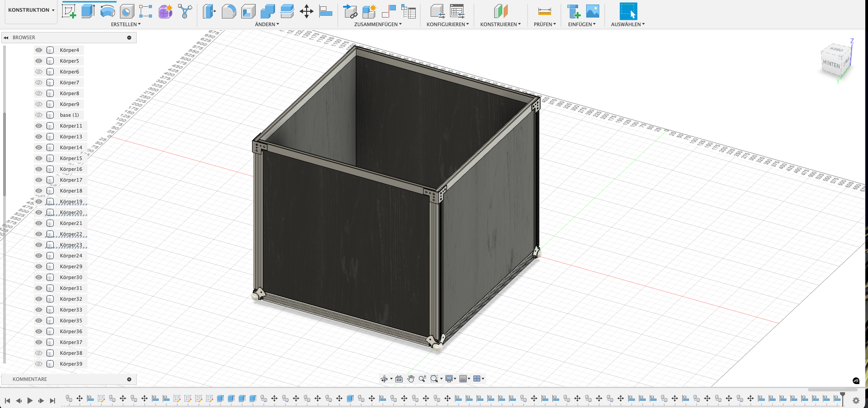Screen dimensions: 868x408
Task: Select the Pan hand tool
Action: point(411,379)
